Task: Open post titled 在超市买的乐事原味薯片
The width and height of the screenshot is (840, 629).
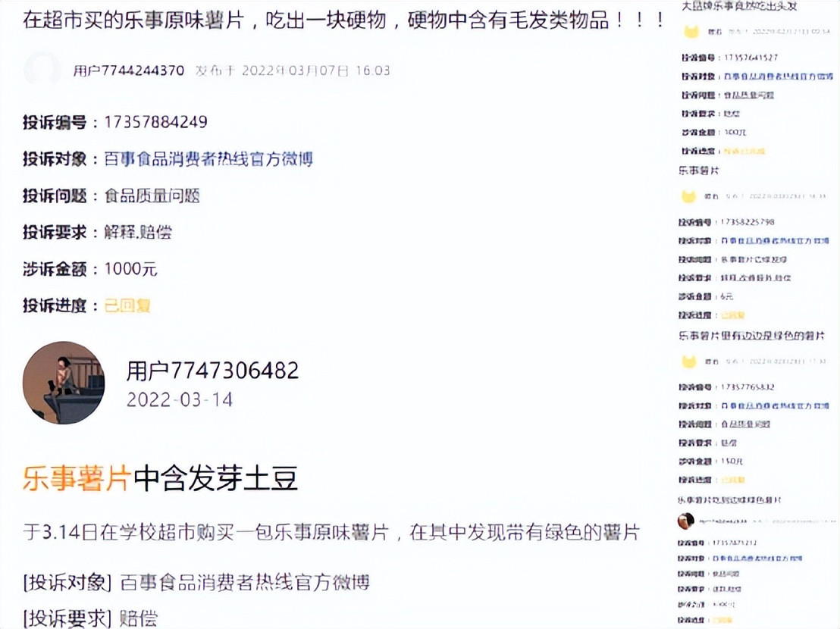Action: (x=343, y=20)
